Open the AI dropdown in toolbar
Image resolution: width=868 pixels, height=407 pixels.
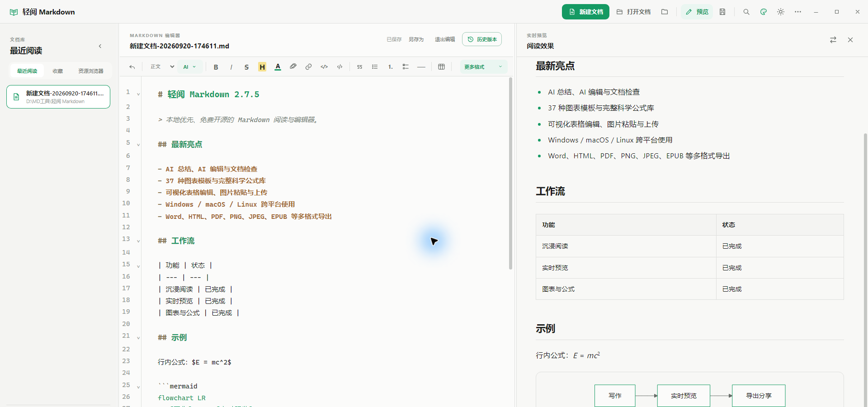click(x=190, y=67)
